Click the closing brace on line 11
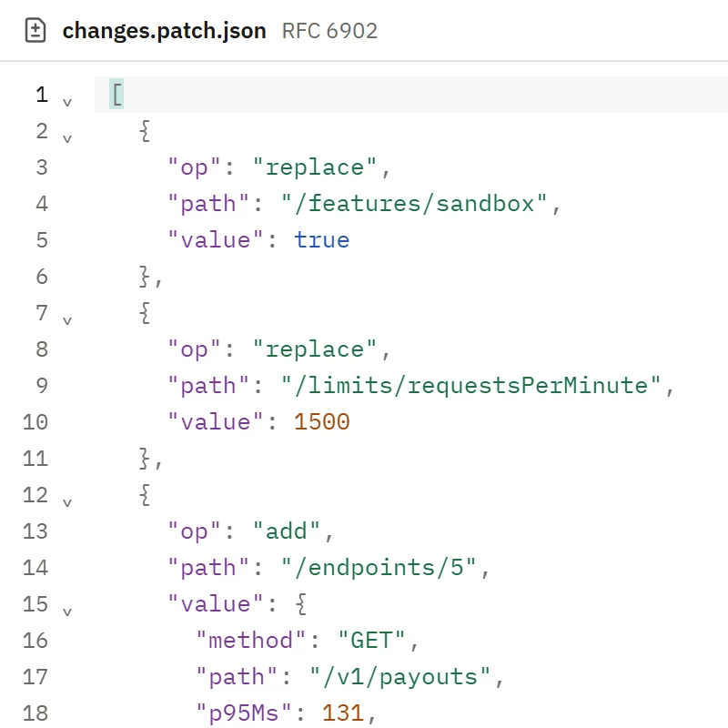Viewport: 728px width, 728px height. [145, 459]
